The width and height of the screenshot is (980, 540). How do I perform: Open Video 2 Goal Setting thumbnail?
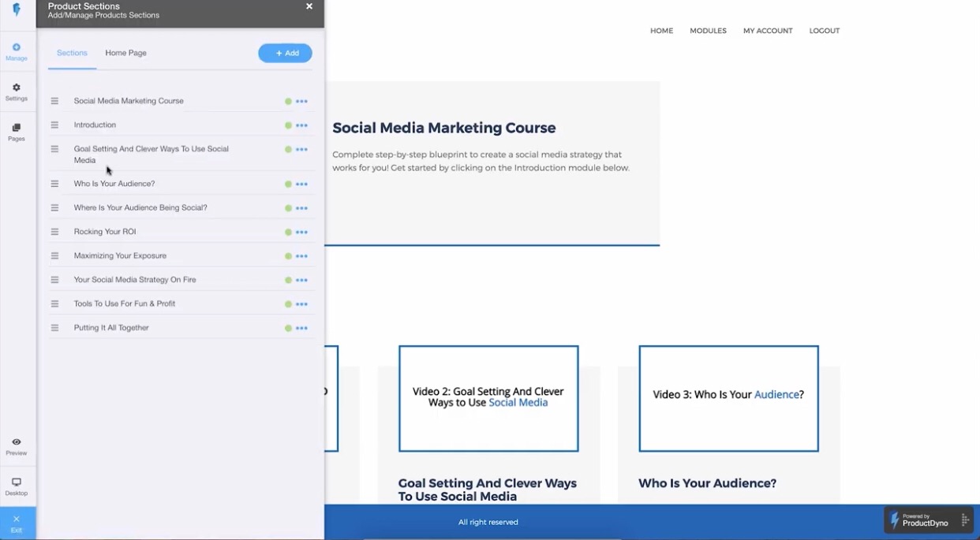488,398
